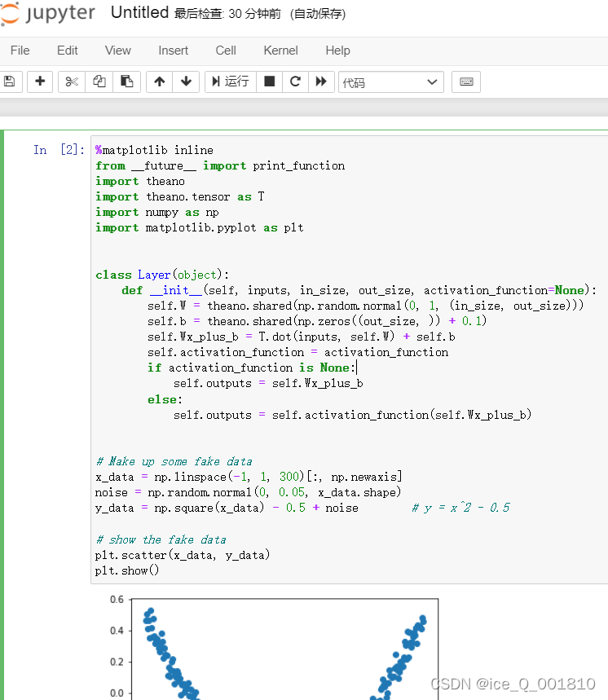
Task: Open the View menu
Action: (118, 51)
